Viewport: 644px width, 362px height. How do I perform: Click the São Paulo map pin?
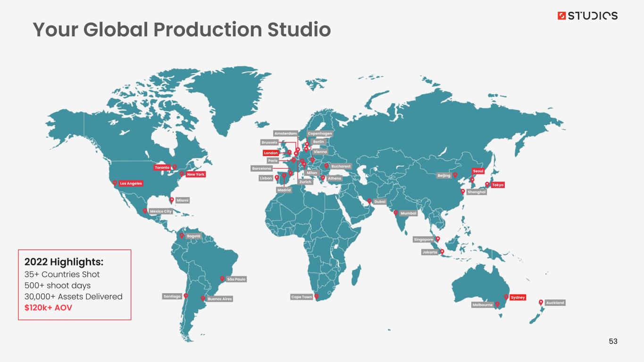[x=222, y=279]
